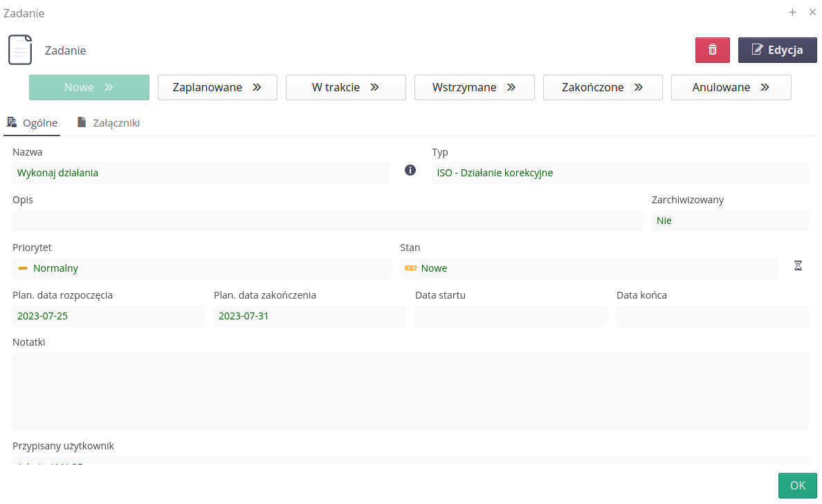
Task: Click the info icon beside Nazwa field
Action: pyautogui.click(x=410, y=170)
